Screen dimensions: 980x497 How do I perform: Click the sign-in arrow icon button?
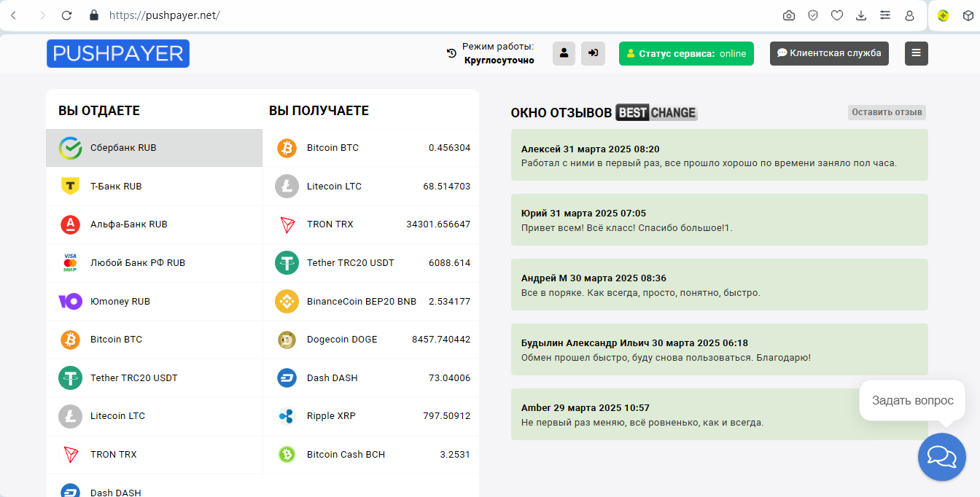click(x=593, y=53)
